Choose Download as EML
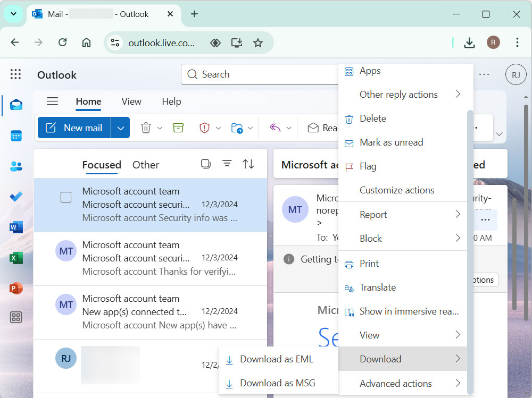532x398 pixels. click(277, 359)
